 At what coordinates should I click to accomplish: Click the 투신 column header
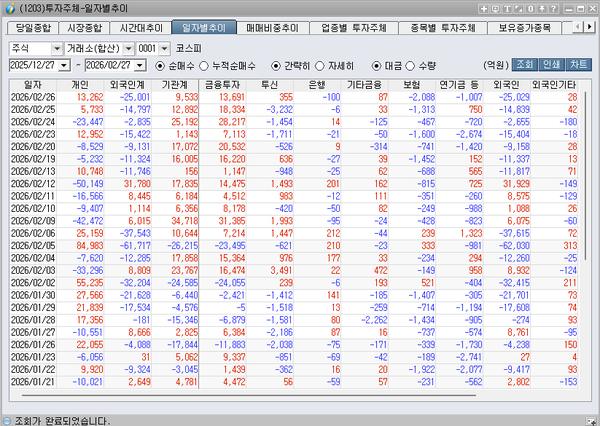pyautogui.click(x=270, y=85)
